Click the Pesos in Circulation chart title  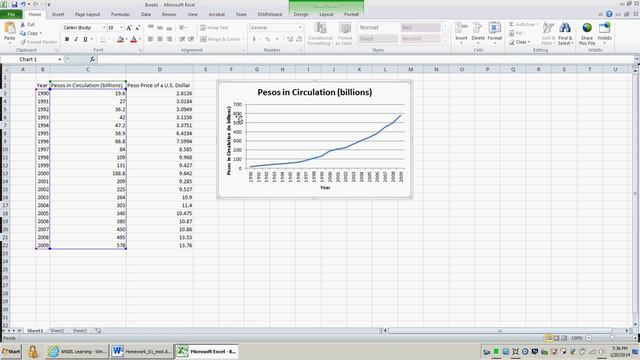click(x=315, y=92)
